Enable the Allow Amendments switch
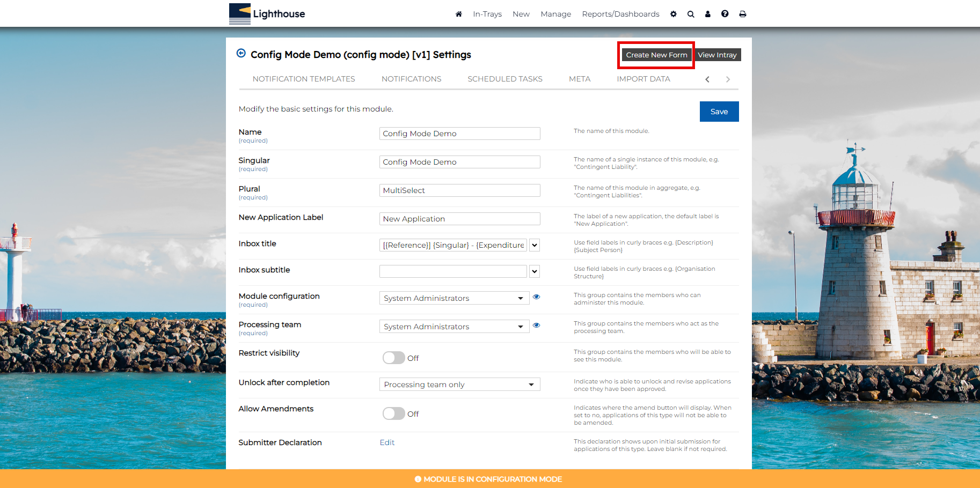This screenshot has height=488, width=980. pyautogui.click(x=393, y=413)
